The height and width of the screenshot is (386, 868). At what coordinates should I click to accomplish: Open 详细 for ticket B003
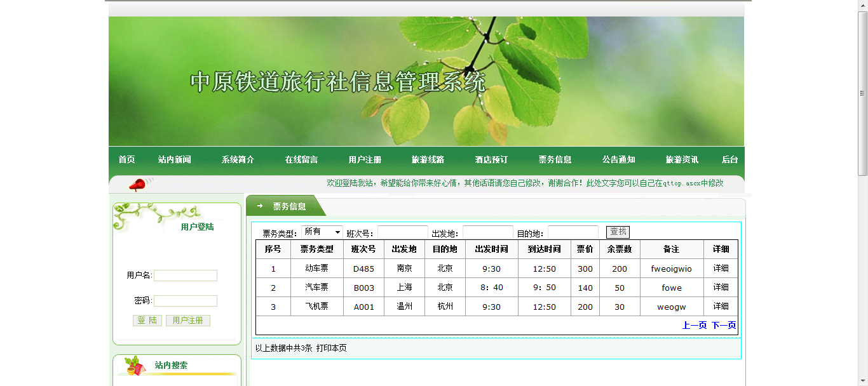[x=721, y=288]
